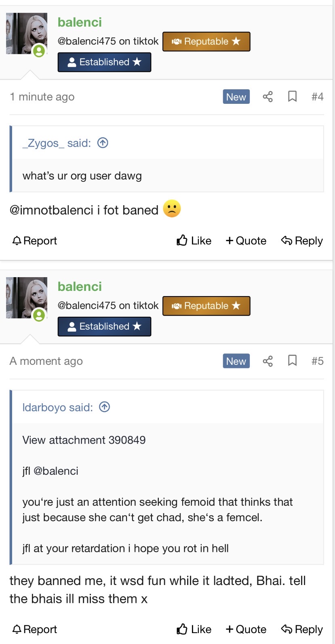Reply to post #5
Viewport: 335px width, 644px height.
click(302, 629)
